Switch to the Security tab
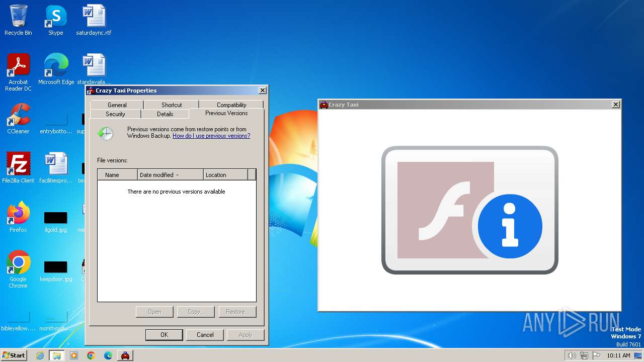Image resolution: width=644 pixels, height=362 pixels. 115,114
